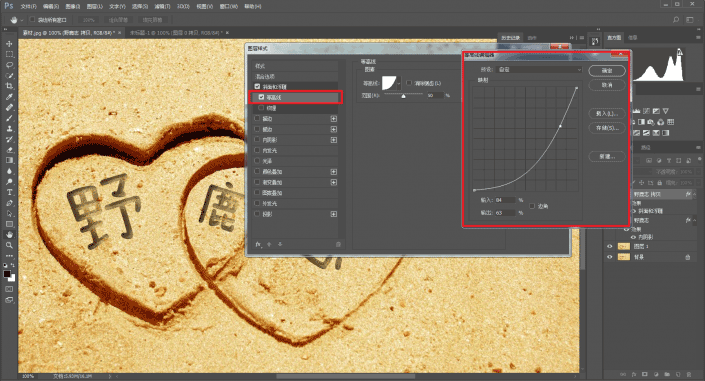
Task: Hide the 图层 1 layer with eye icon
Action: (x=610, y=247)
